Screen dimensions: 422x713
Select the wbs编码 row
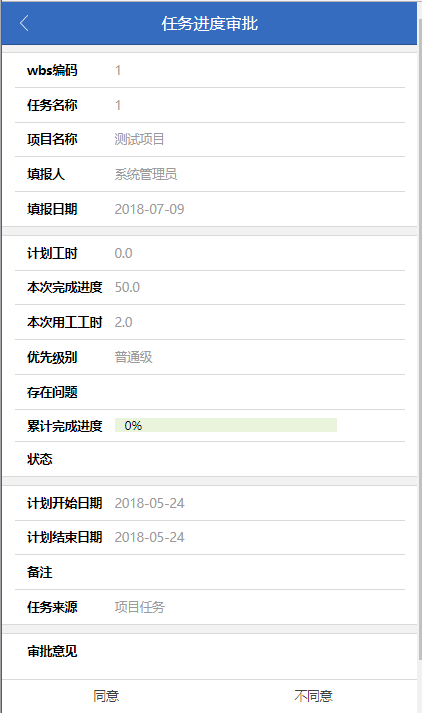(210, 70)
